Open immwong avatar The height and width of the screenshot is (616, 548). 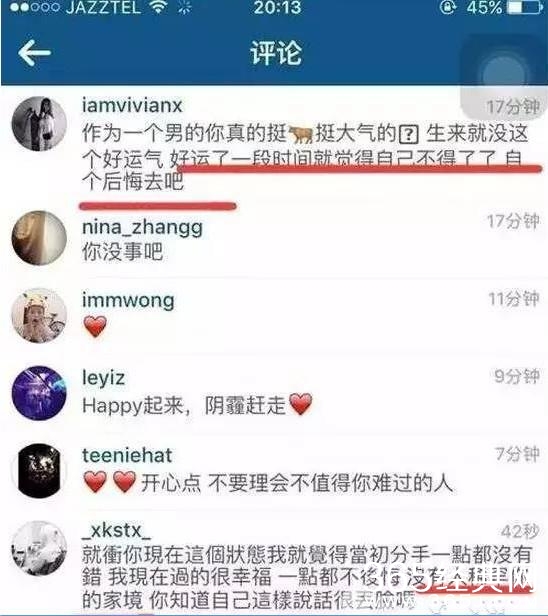[x=39, y=315]
